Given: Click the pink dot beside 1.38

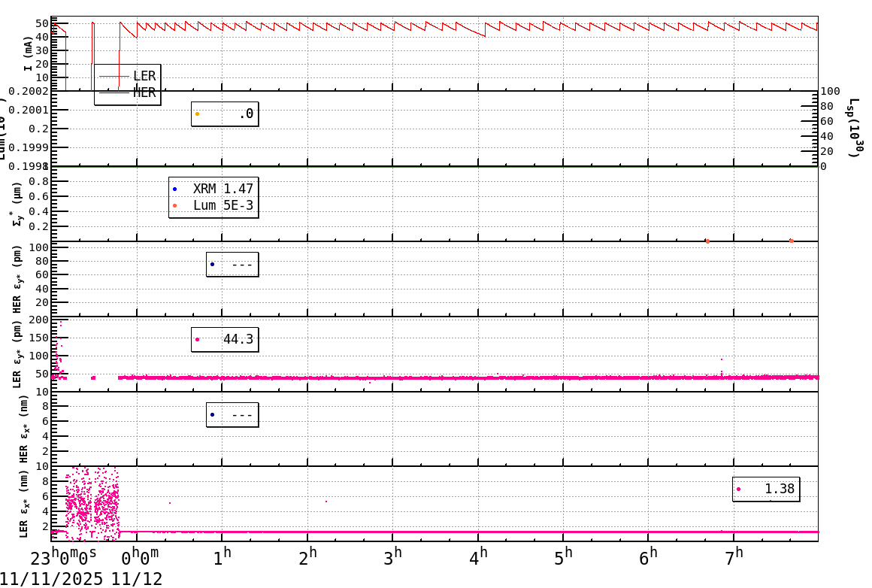Looking at the screenshot, I should point(738,489).
